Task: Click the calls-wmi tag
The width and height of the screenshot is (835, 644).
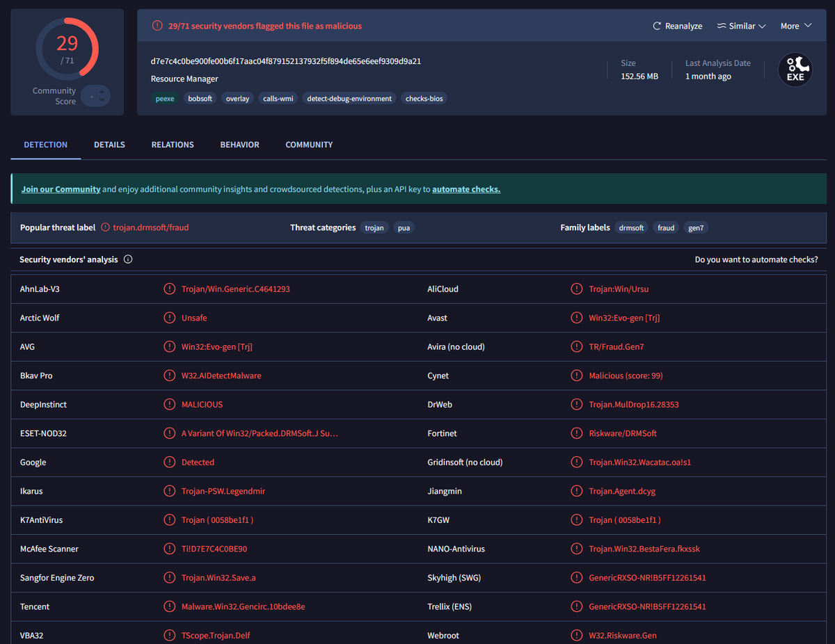Action: coord(278,99)
